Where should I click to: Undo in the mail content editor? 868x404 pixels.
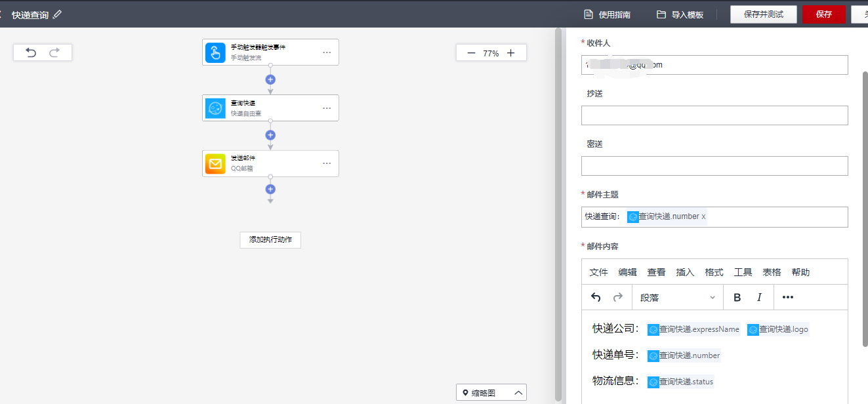point(596,297)
